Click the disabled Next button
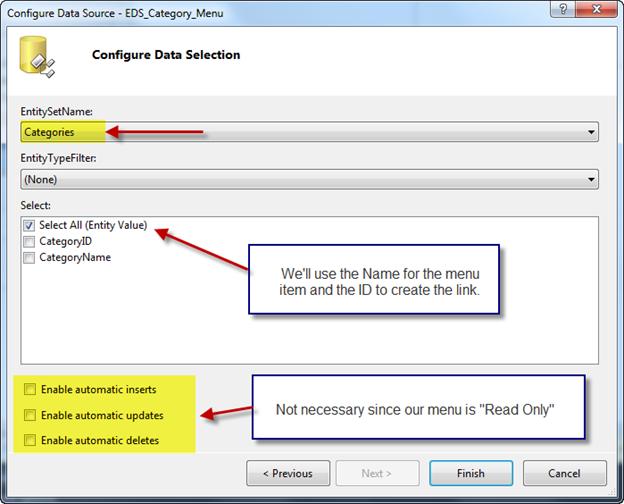The height and width of the screenshot is (504, 624). 378,473
